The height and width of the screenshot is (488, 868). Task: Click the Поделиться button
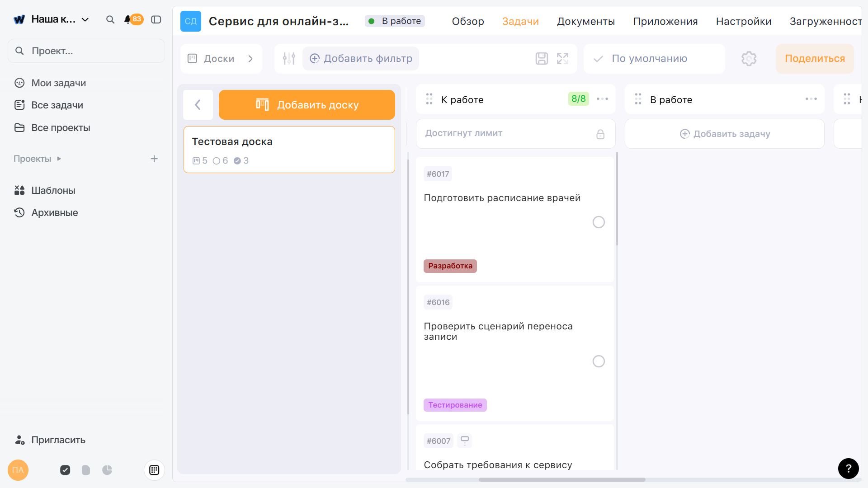click(815, 58)
